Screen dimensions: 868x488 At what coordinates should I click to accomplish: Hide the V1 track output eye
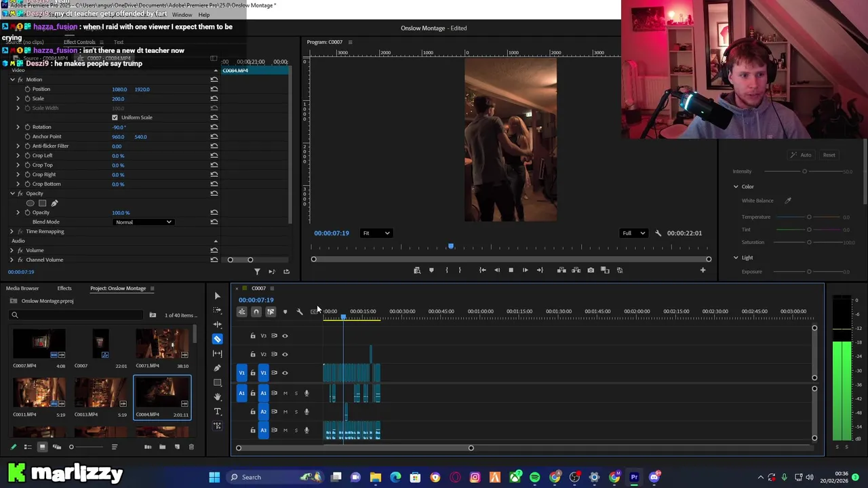285,373
